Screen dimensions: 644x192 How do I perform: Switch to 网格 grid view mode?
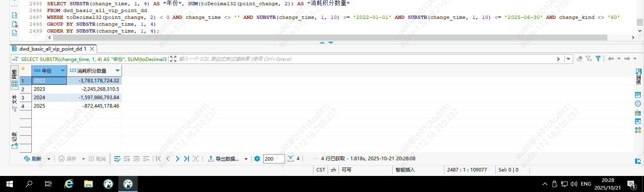14,78
